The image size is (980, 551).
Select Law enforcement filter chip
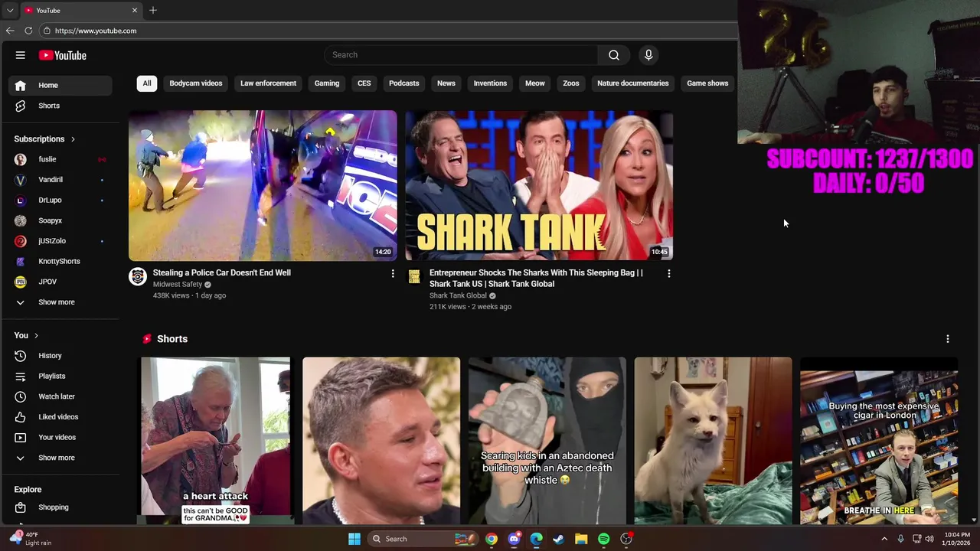point(268,83)
